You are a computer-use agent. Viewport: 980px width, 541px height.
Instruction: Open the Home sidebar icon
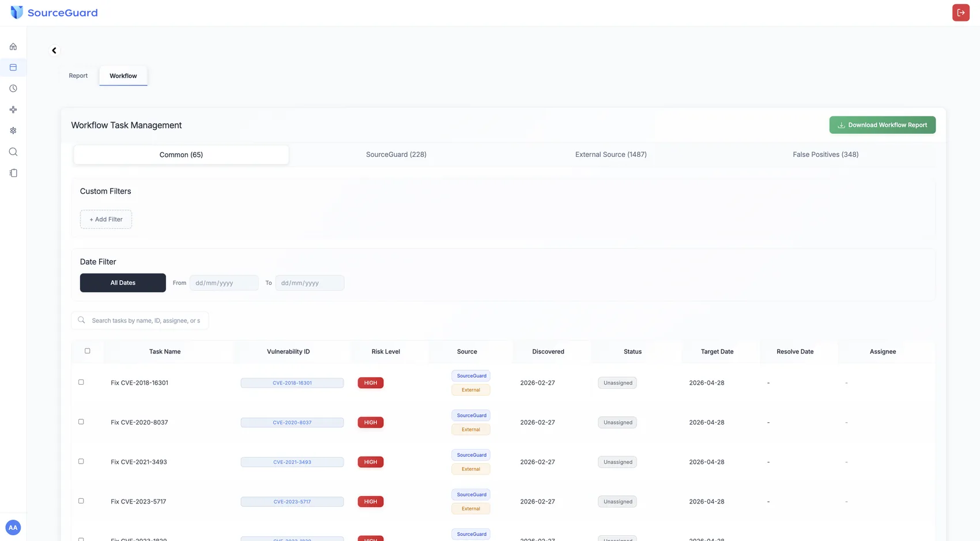[13, 47]
